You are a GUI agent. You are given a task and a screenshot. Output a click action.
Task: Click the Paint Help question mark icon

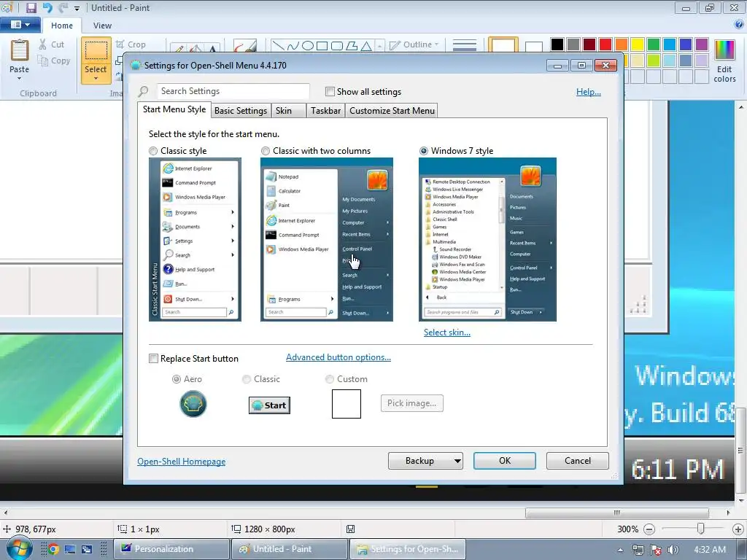point(739,25)
